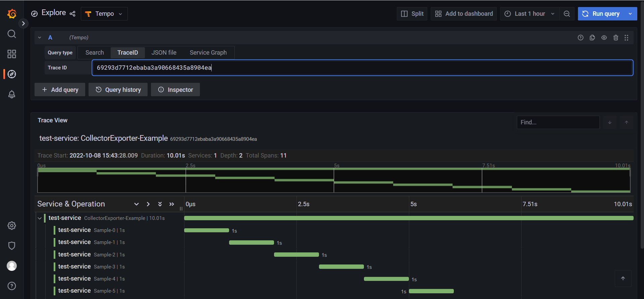Click the scroll to top arrow button
The image size is (644, 299).
tap(623, 279)
